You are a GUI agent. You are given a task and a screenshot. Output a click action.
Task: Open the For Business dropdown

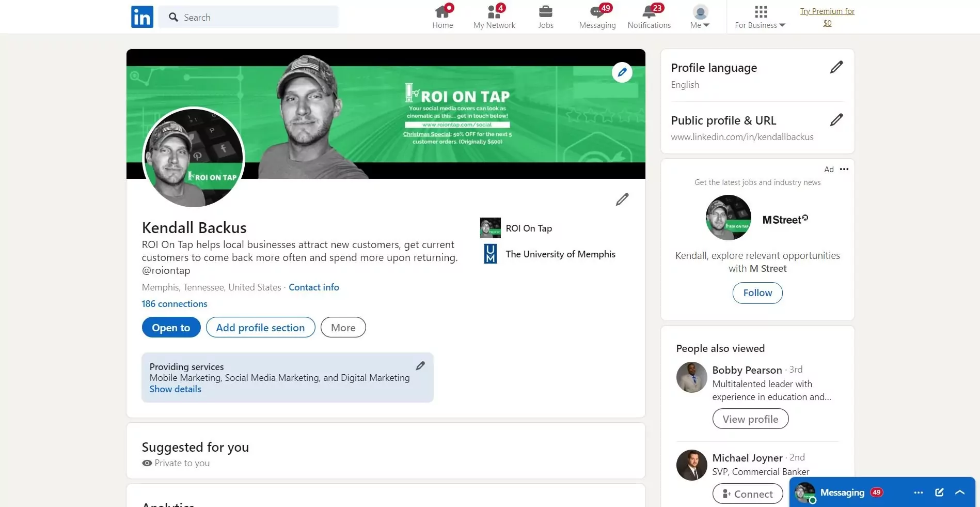(760, 17)
